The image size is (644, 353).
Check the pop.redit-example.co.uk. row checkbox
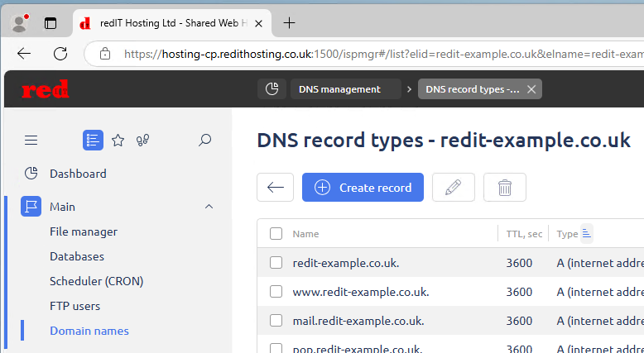(276, 349)
